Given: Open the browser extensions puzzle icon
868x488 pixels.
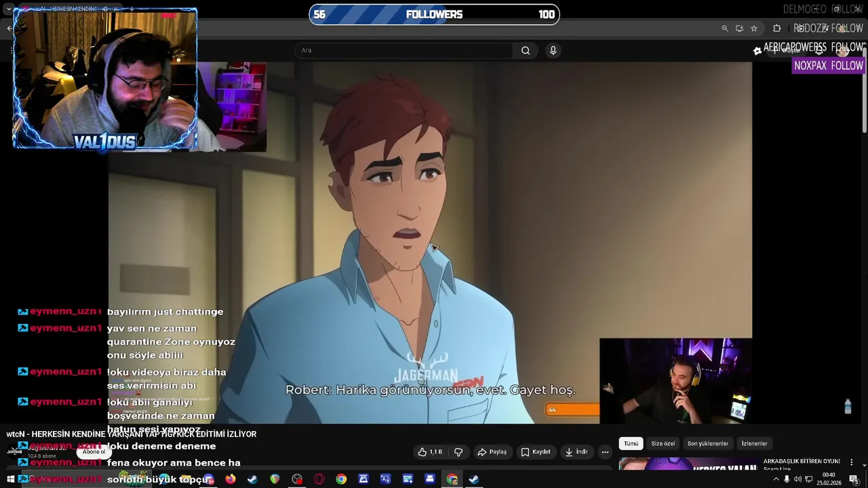Looking at the screenshot, I should 777,28.
